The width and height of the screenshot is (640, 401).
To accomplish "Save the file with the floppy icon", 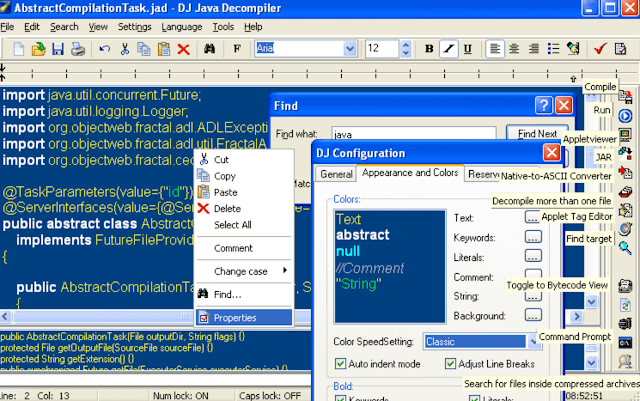I will click(58, 49).
